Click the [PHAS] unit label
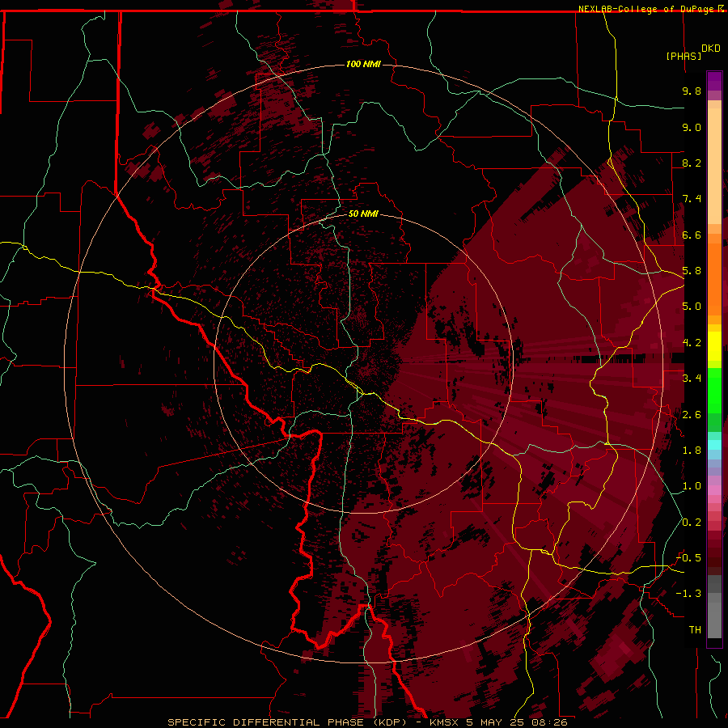The width and height of the screenshot is (728, 728). click(684, 57)
